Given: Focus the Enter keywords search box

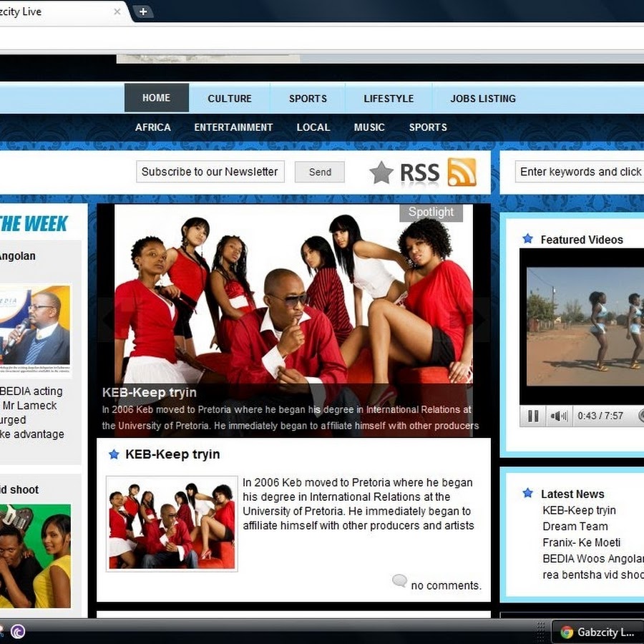Looking at the screenshot, I should 580,172.
